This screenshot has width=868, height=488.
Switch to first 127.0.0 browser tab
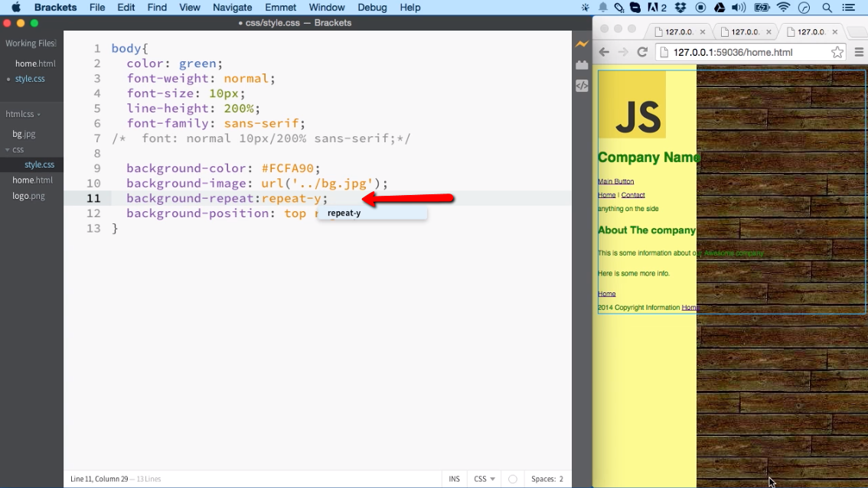pos(677,32)
